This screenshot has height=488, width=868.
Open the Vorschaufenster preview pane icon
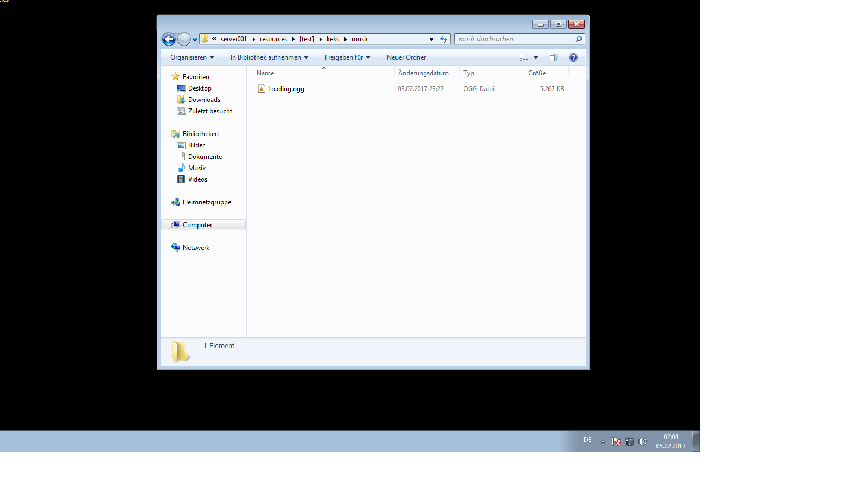(554, 57)
